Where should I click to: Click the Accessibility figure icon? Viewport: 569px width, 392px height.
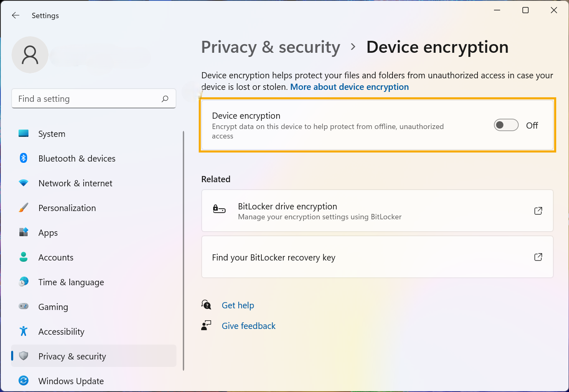(24, 331)
